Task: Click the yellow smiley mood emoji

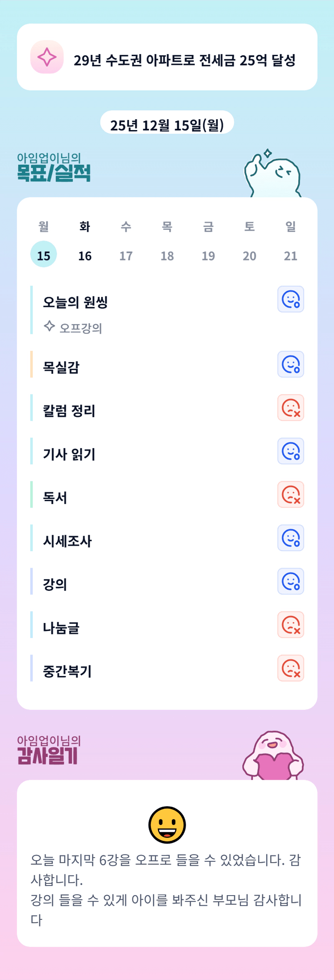Action: [x=167, y=825]
